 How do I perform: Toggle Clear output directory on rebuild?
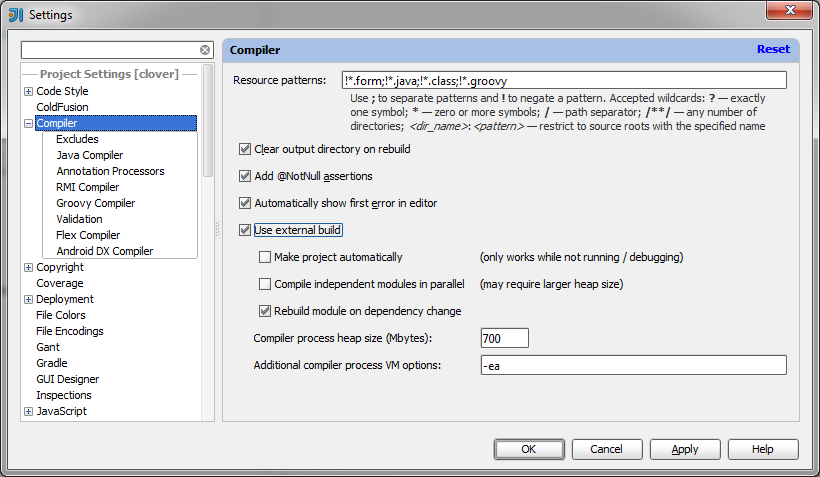point(245,149)
